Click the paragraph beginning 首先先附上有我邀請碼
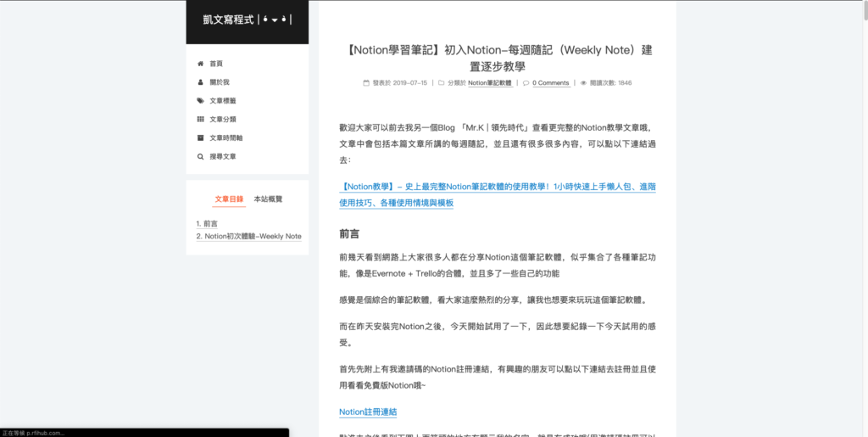868x437 pixels. tap(498, 377)
